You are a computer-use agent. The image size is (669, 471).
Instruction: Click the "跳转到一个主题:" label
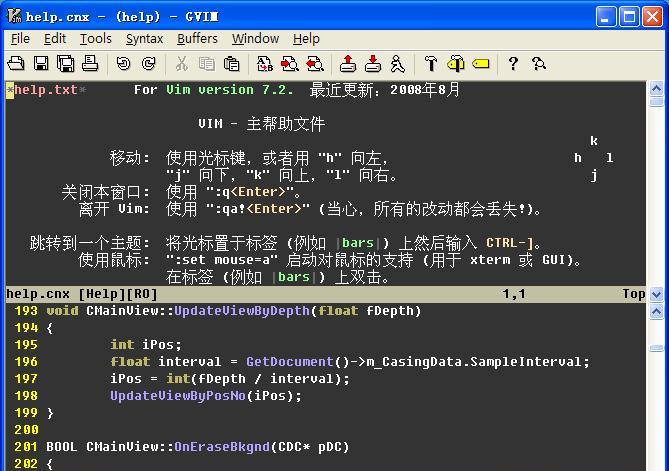coord(90,243)
